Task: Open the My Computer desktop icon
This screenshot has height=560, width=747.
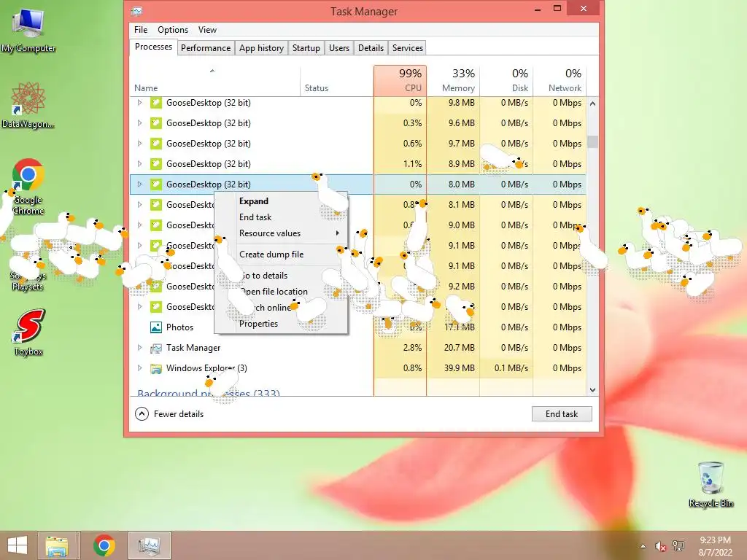Action: pyautogui.click(x=28, y=31)
